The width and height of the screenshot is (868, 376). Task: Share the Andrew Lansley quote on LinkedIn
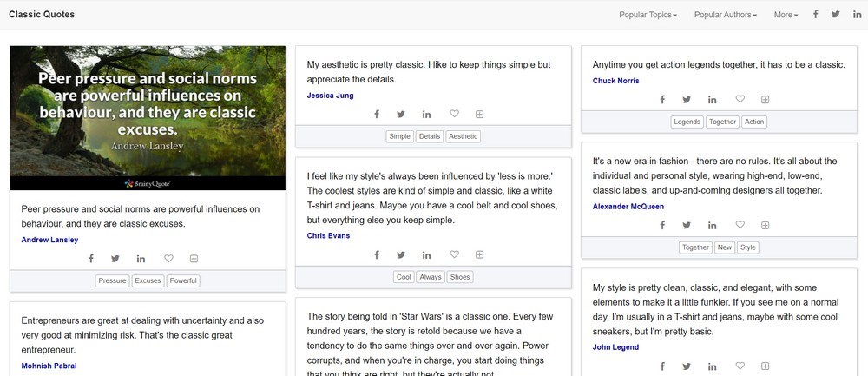coord(141,259)
